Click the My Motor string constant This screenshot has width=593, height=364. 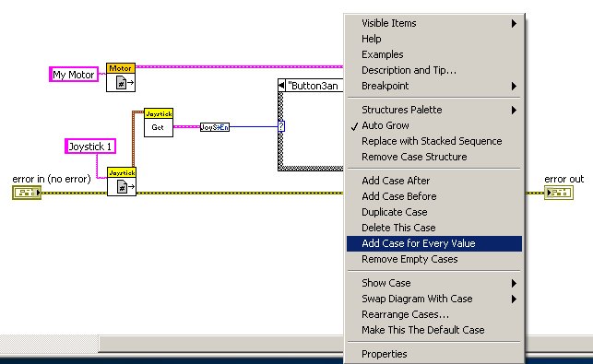pos(74,75)
